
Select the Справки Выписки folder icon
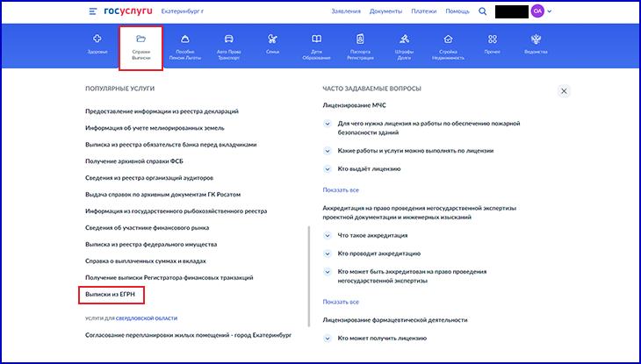[x=140, y=39]
